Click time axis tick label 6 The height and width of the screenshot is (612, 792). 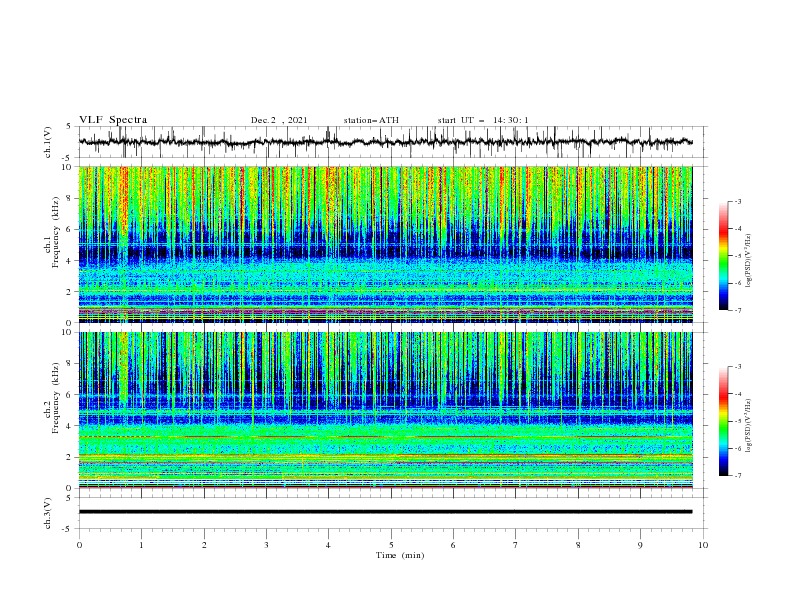pyautogui.click(x=453, y=545)
